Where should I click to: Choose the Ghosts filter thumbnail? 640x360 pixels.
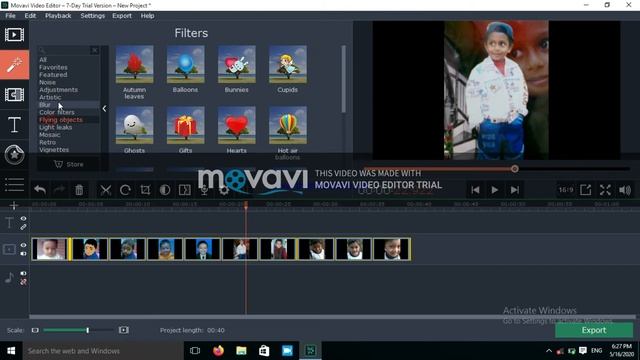pyautogui.click(x=134, y=125)
